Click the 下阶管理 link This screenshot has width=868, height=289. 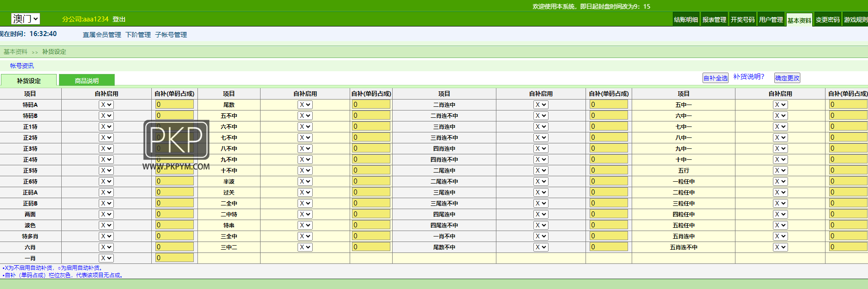[x=138, y=35]
